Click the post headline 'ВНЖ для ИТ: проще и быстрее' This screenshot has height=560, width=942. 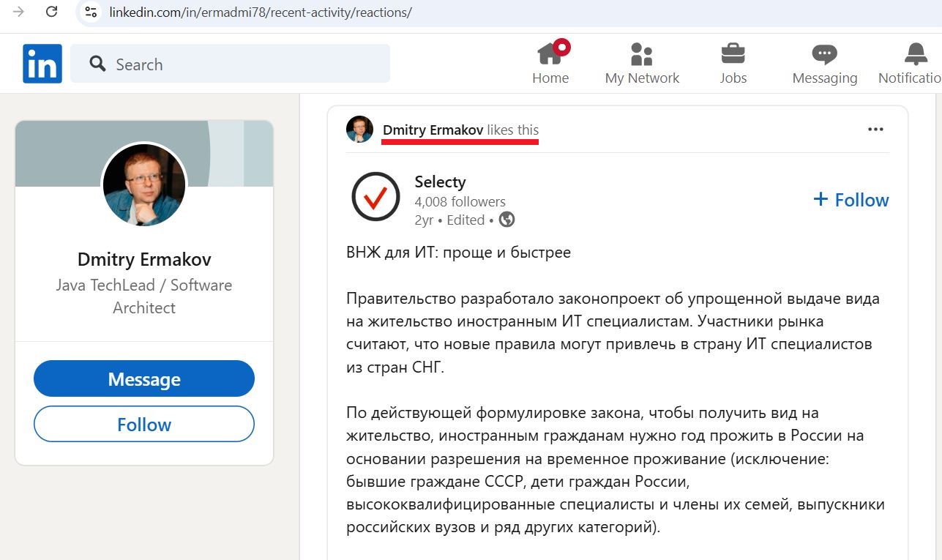click(458, 253)
